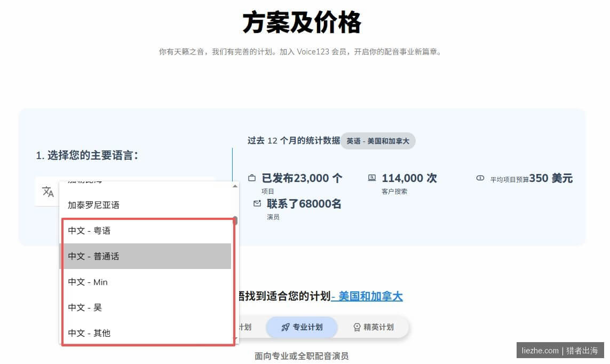Click the 客户搜索 caption
The height and width of the screenshot is (364, 610).
pyautogui.click(x=394, y=191)
